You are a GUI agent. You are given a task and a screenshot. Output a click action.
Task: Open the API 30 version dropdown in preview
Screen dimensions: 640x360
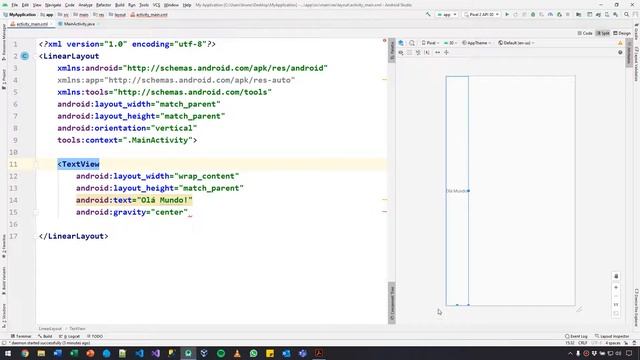(450, 43)
